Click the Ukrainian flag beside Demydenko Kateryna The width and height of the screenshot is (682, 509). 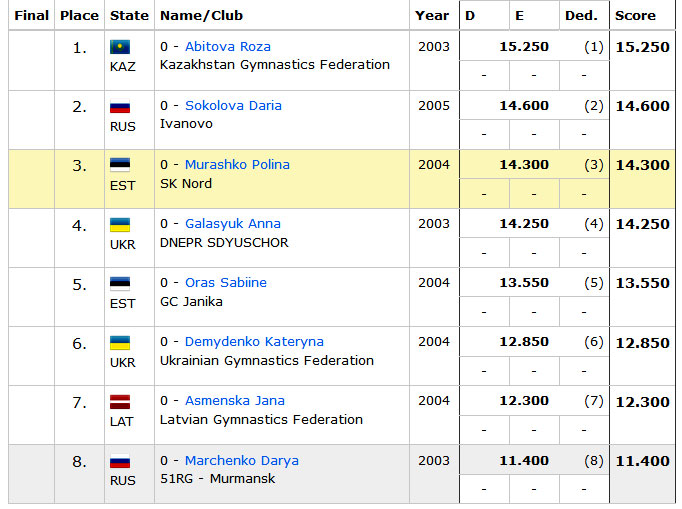click(120, 342)
